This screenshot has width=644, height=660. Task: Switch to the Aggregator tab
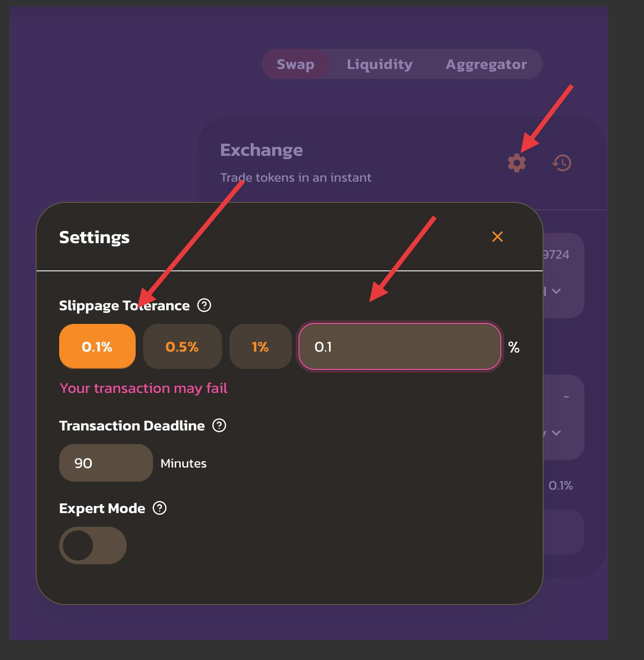[x=486, y=64]
